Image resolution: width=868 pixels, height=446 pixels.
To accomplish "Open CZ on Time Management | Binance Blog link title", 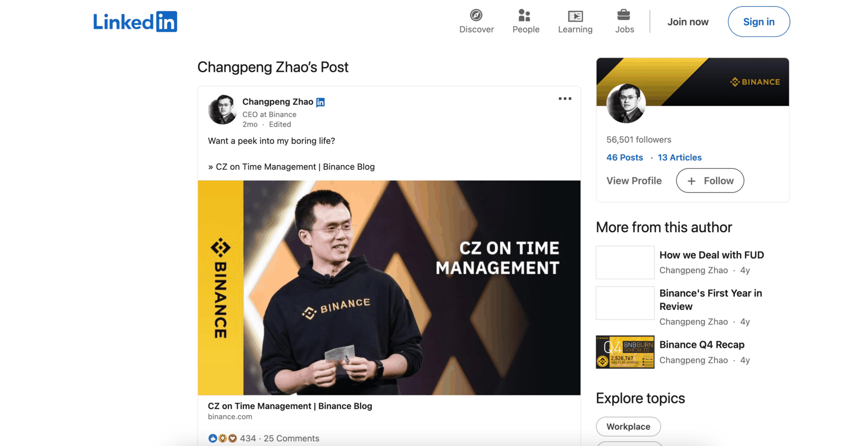I will click(290, 406).
